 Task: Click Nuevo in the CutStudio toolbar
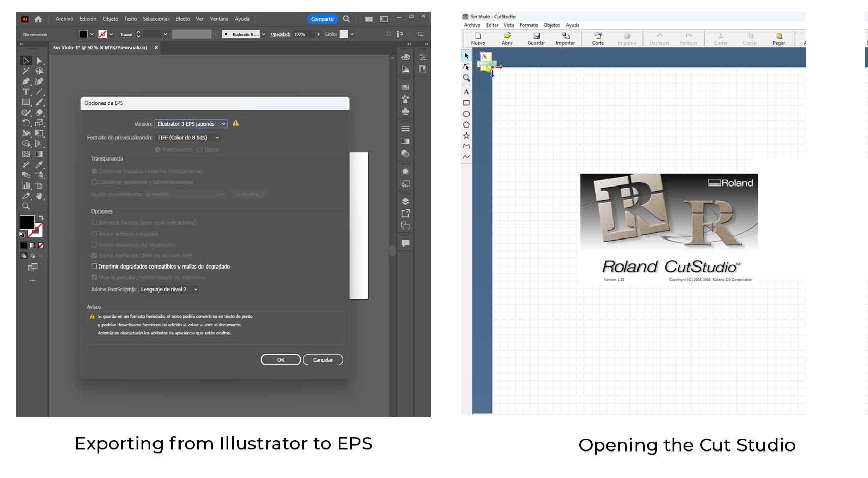(478, 39)
